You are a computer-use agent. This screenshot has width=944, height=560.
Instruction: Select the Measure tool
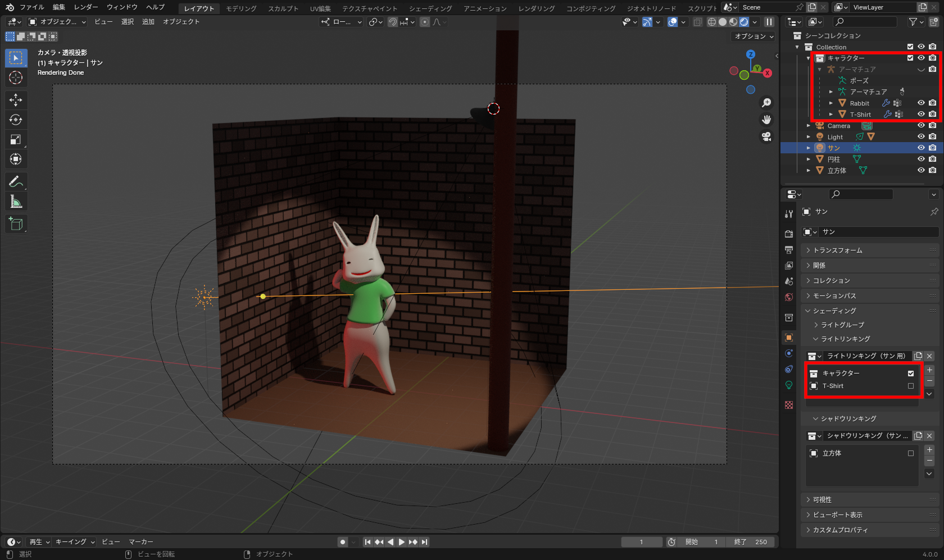coord(16,202)
